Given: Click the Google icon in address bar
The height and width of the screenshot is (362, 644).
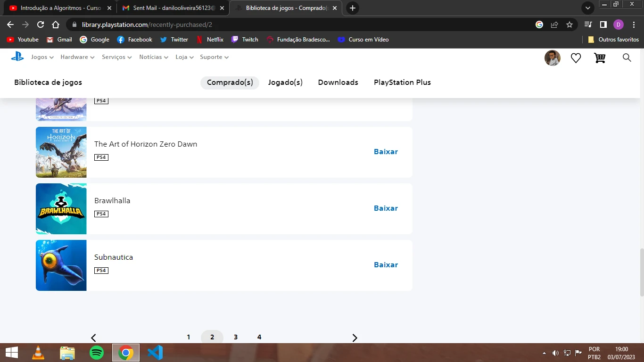Looking at the screenshot, I should coord(539,25).
